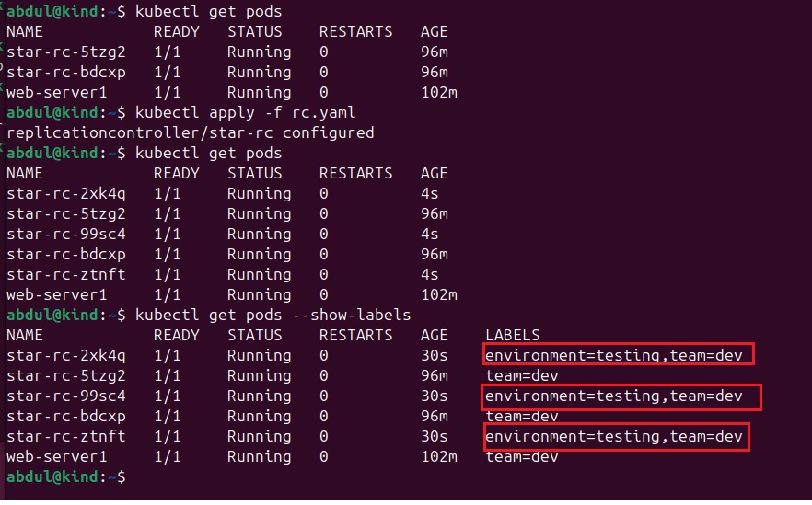Click the first 'kubectl get pods' command at top
Image resolution: width=812 pixels, height=505 pixels.
208,11
